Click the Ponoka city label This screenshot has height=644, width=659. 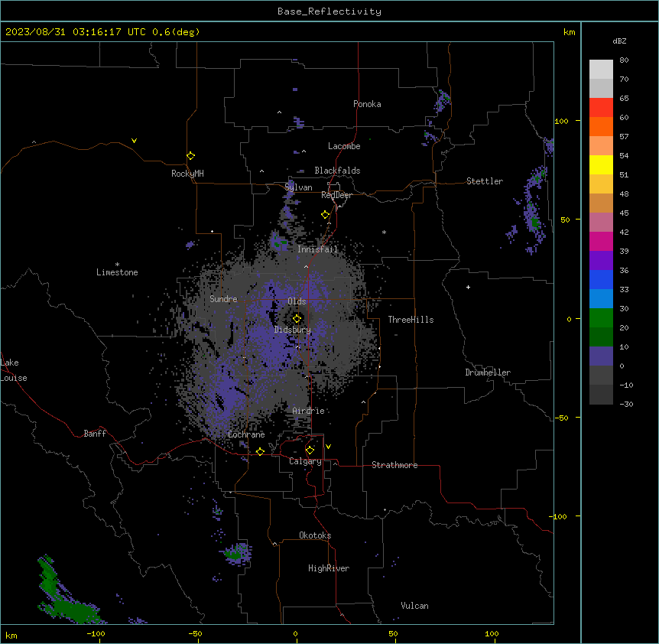click(x=367, y=104)
